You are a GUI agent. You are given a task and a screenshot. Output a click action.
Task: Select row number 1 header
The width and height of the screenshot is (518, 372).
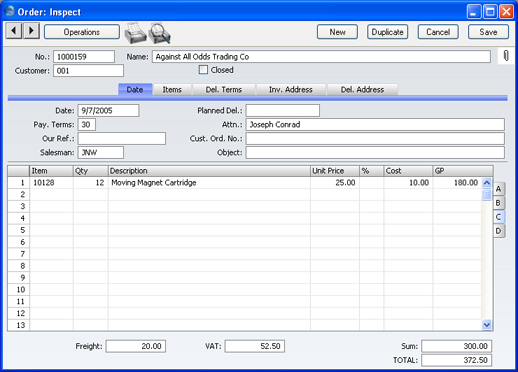point(19,183)
